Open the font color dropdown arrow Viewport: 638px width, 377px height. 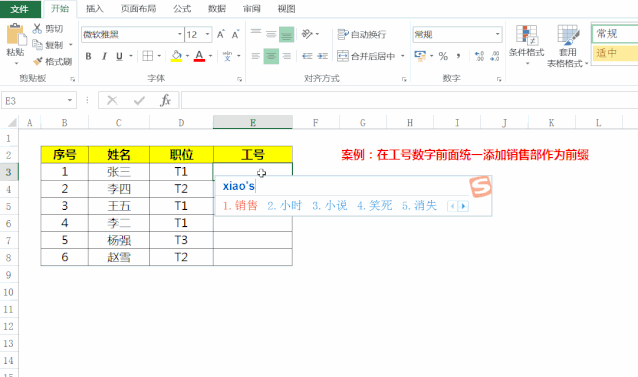pos(210,56)
